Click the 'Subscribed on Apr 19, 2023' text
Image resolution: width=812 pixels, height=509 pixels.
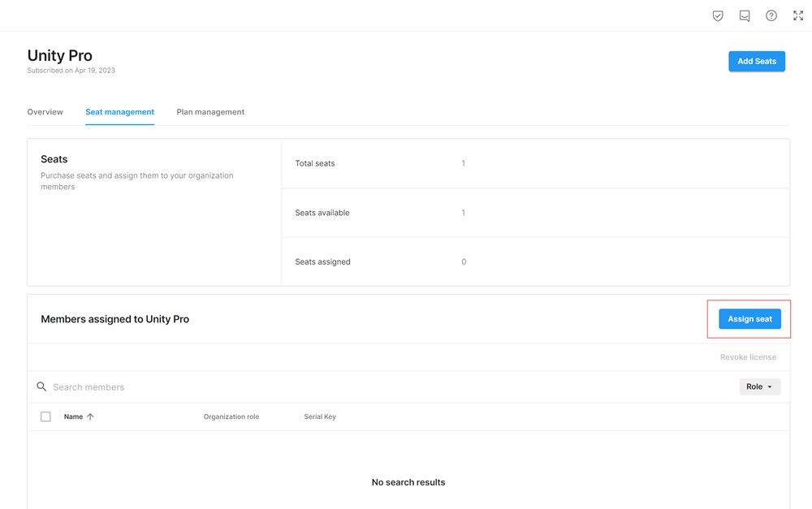click(71, 71)
